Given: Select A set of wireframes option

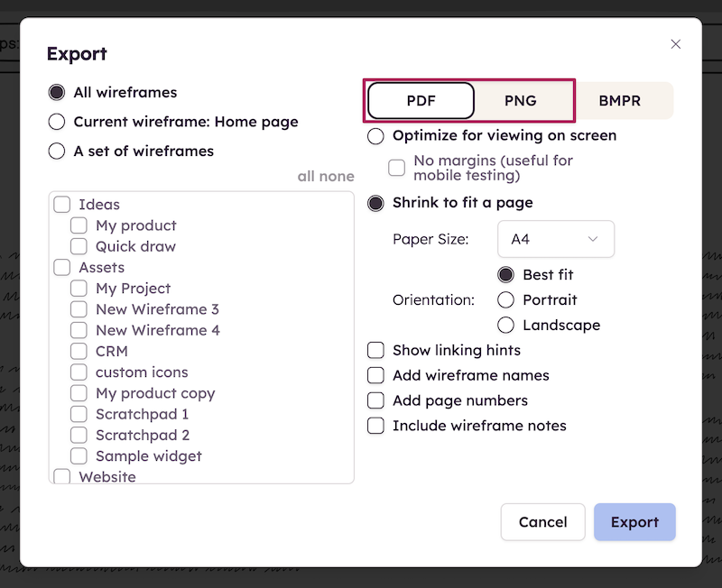Looking at the screenshot, I should click(57, 151).
